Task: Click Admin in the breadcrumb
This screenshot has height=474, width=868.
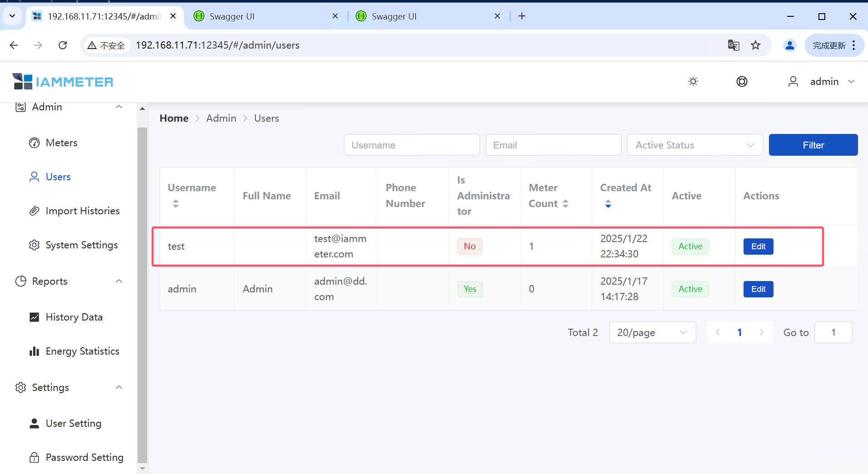Action: click(221, 118)
